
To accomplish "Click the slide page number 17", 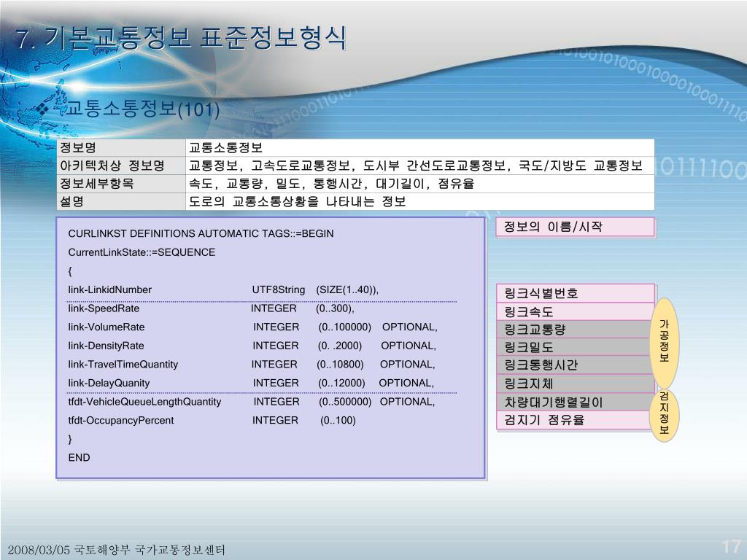I will pyautogui.click(x=732, y=546).
